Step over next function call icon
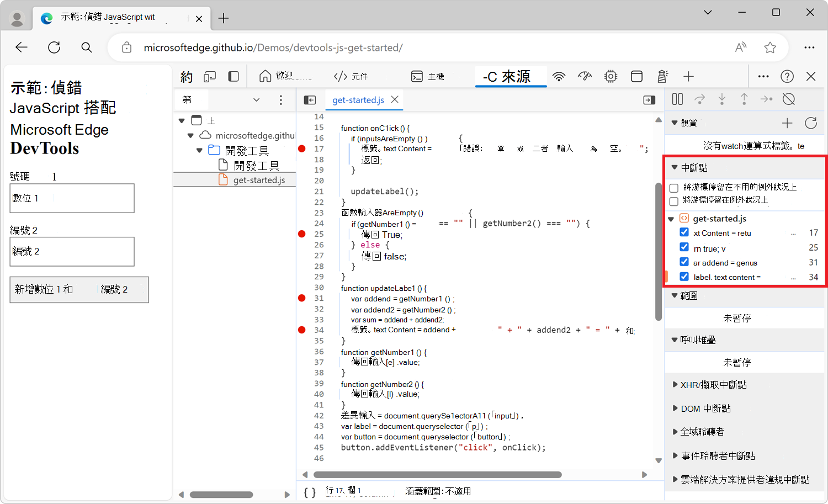Screen dimensions: 828x504 coord(699,99)
